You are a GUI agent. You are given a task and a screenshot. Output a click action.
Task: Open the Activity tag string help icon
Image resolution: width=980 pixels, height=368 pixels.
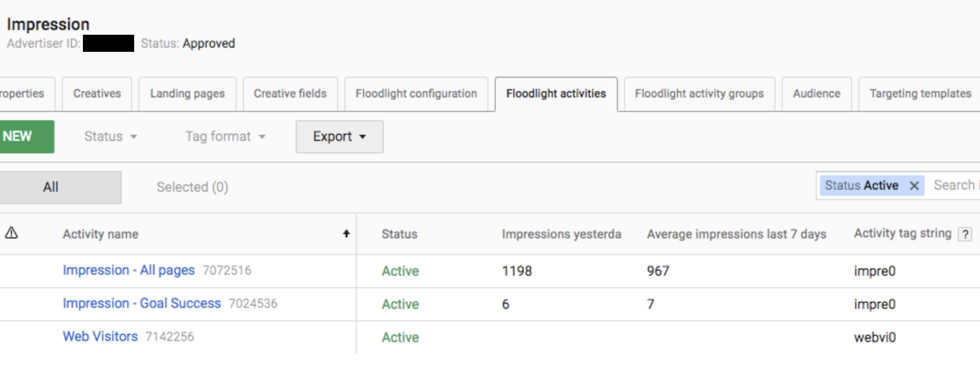(x=964, y=234)
